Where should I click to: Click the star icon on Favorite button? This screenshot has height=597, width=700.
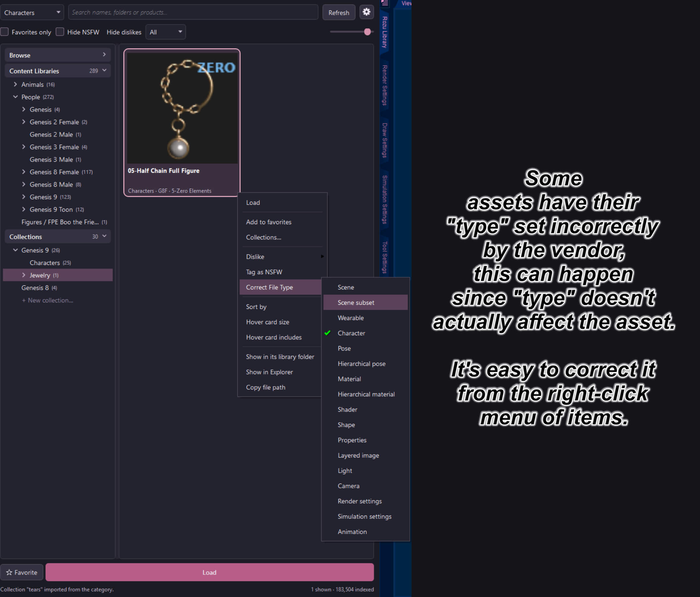(9, 572)
